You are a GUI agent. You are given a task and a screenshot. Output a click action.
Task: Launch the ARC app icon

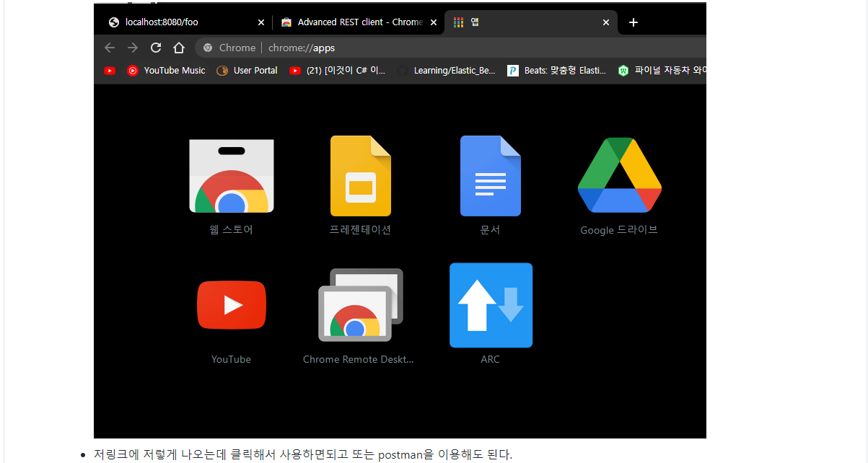click(491, 305)
